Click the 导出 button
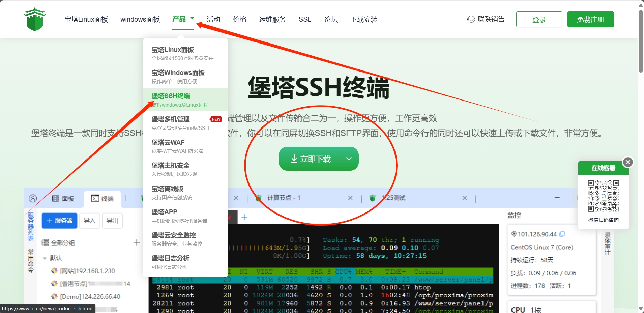The image size is (644, 313). [x=112, y=221]
